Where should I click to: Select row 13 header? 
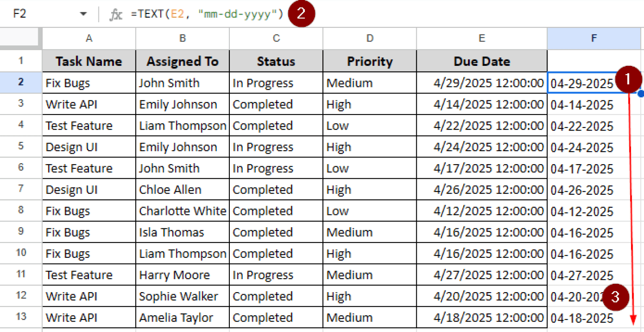coord(21,316)
